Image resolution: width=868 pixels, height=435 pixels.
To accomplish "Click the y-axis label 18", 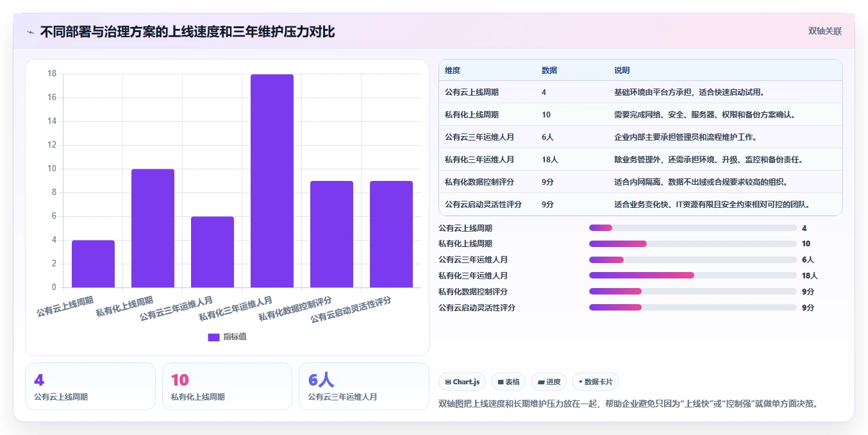I will pyautogui.click(x=52, y=74).
